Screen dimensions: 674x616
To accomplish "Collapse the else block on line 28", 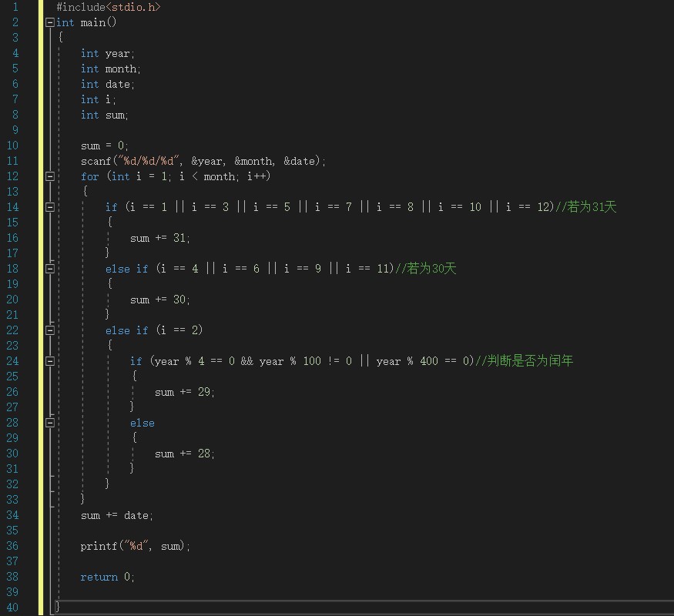I will (x=50, y=423).
